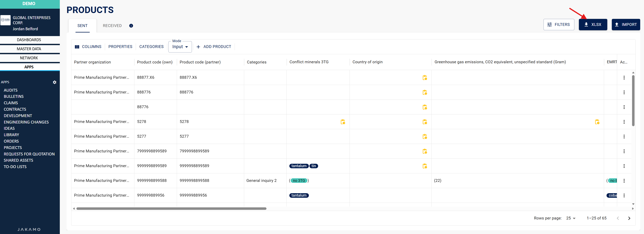Expand the Master Data menu section

[29, 49]
